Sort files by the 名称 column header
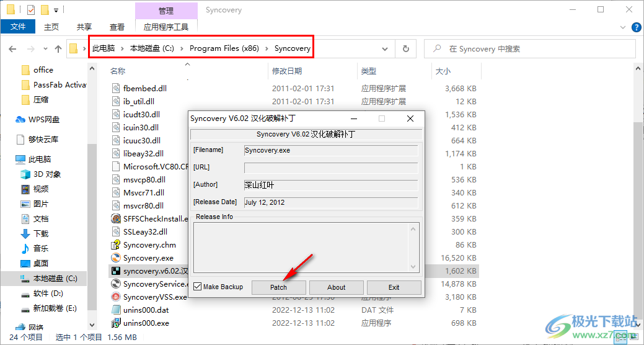The height and width of the screenshot is (345, 644). pyautogui.click(x=118, y=71)
